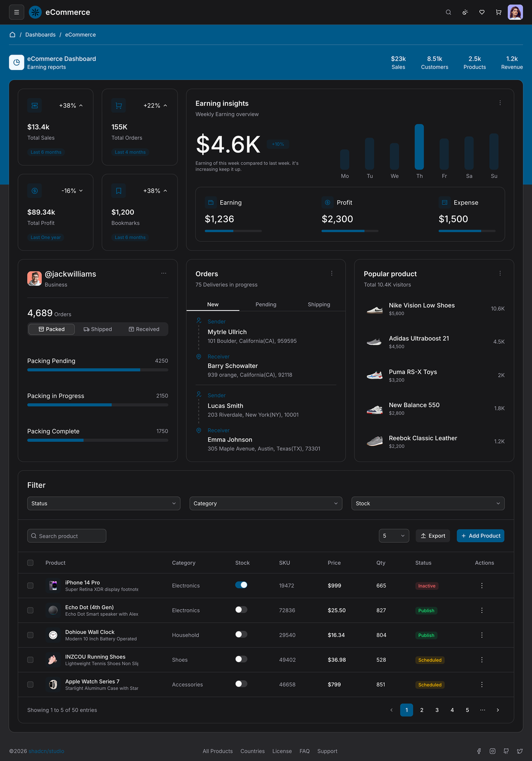The height and width of the screenshot is (761, 532).
Task: Click the Total Orders cart icon
Action: point(118,105)
